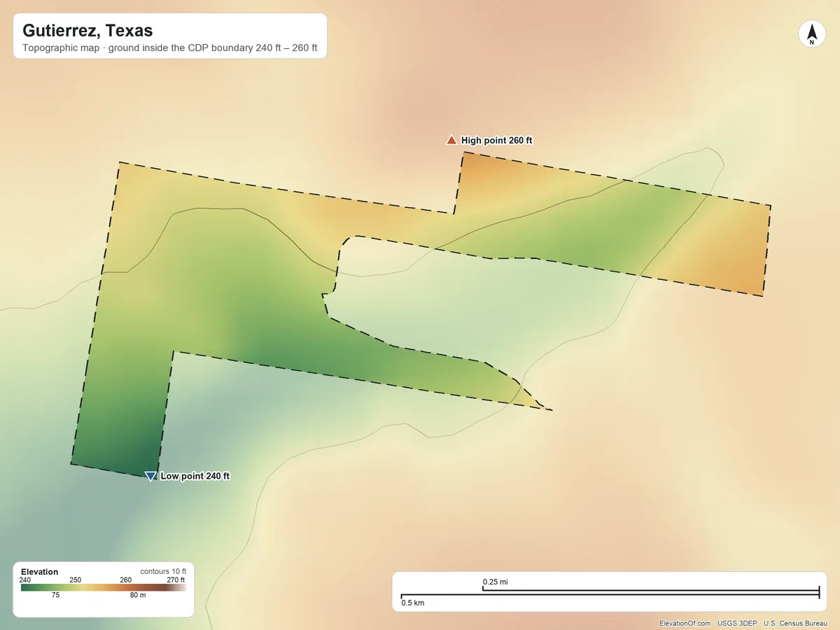Click the "240" legend value
Image resolution: width=840 pixels, height=630 pixels.
click(25, 580)
